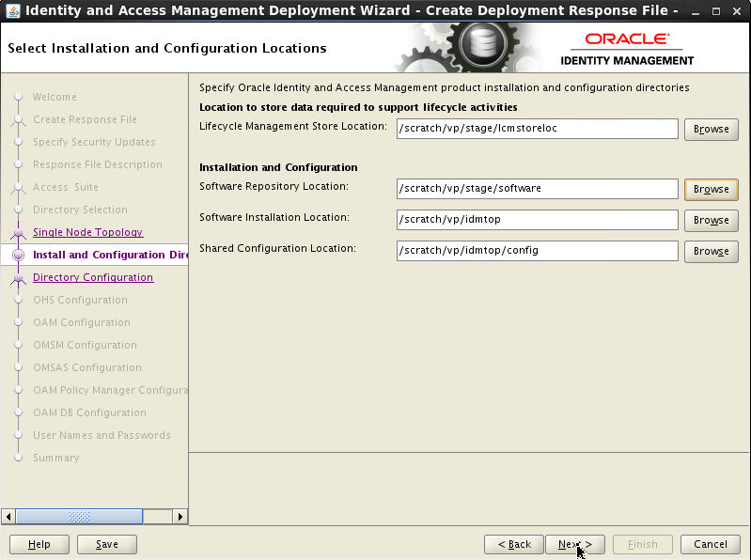The height and width of the screenshot is (560, 751).
Task: Select Install and Configuration Directories step
Action: [x=110, y=255]
